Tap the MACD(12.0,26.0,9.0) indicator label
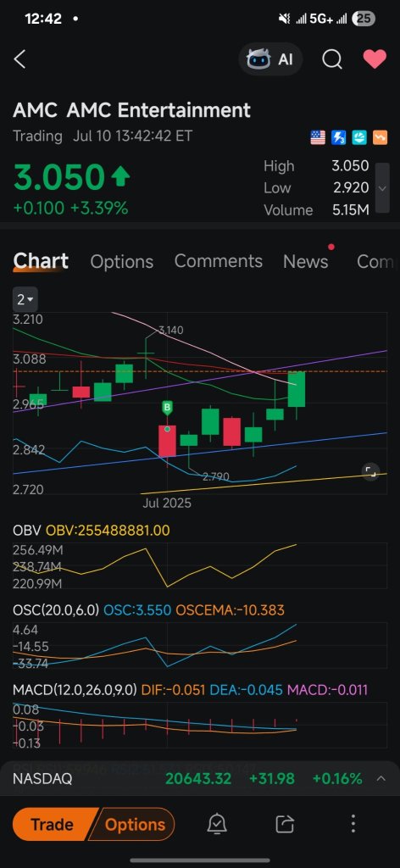 coord(75,690)
